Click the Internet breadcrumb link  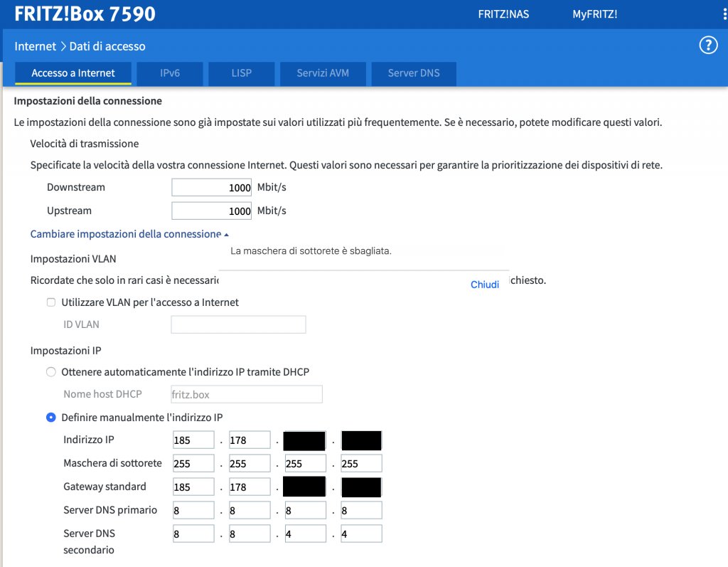pos(36,46)
